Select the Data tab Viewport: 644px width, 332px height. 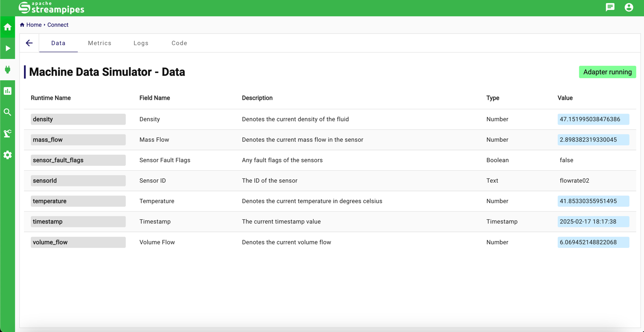point(58,43)
